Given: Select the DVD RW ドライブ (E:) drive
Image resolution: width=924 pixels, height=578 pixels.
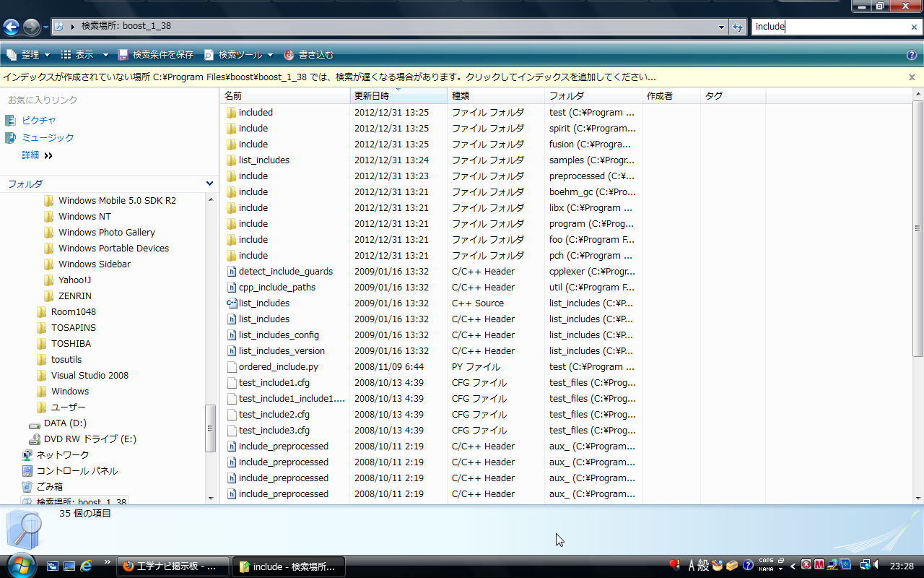Looking at the screenshot, I should click(90, 439).
